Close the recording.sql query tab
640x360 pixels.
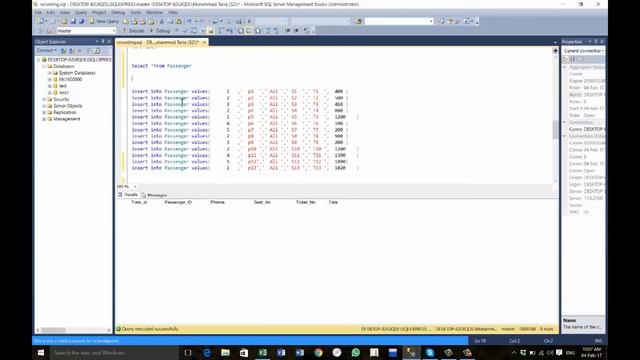pos(204,42)
